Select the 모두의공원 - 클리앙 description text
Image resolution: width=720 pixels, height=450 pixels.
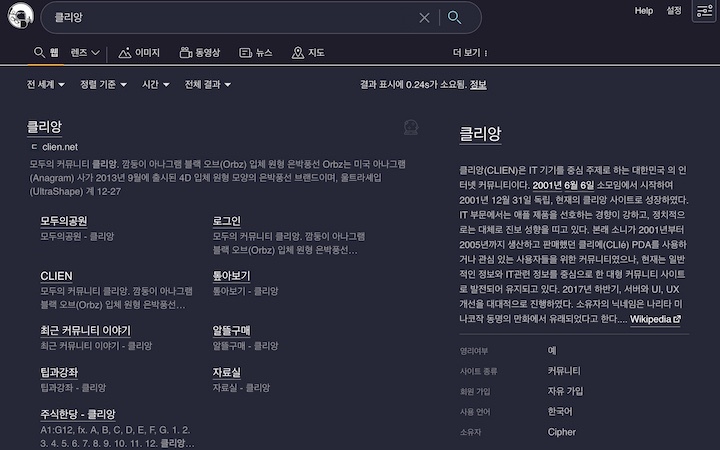click(77, 236)
